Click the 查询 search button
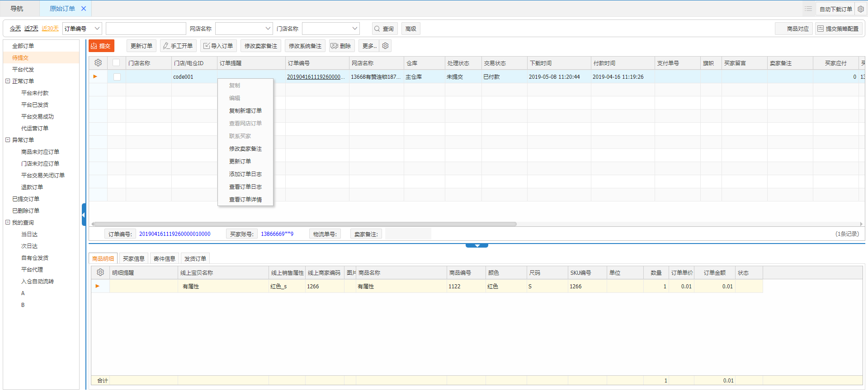Screen dimensions: 868x392 click(384, 29)
